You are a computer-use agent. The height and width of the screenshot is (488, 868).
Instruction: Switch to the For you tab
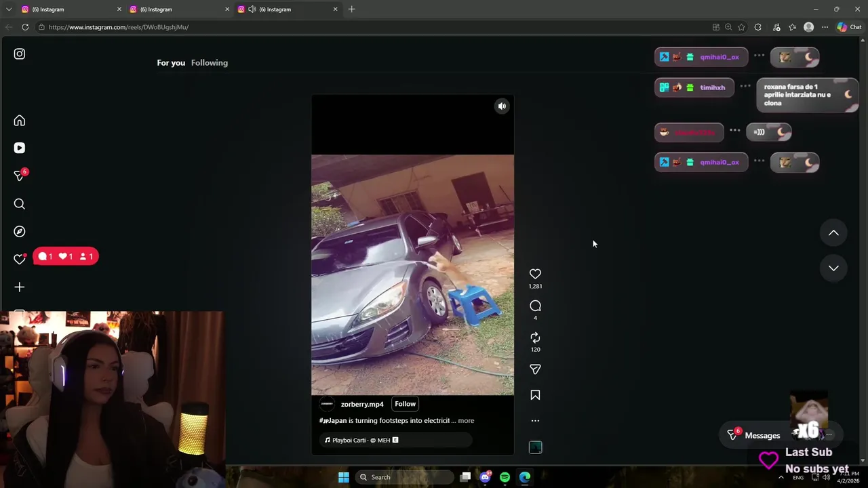click(171, 62)
